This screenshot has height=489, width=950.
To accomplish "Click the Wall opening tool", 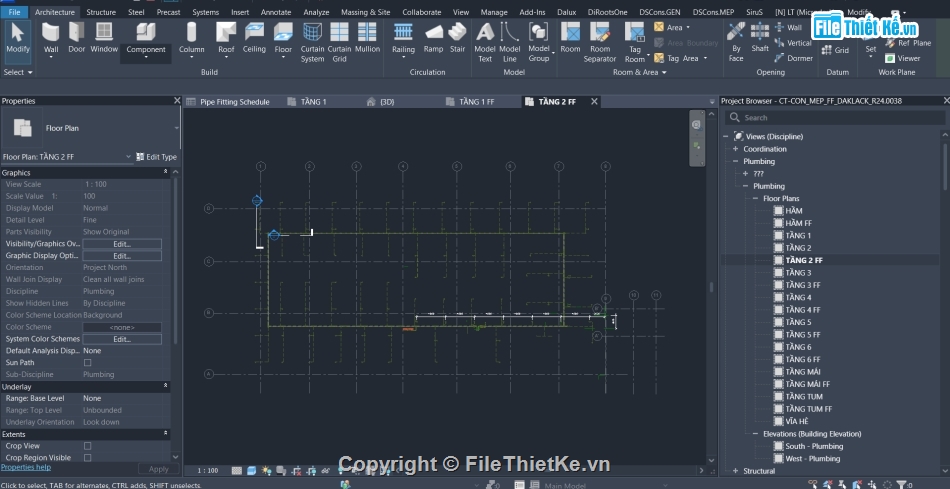I will [x=788, y=27].
